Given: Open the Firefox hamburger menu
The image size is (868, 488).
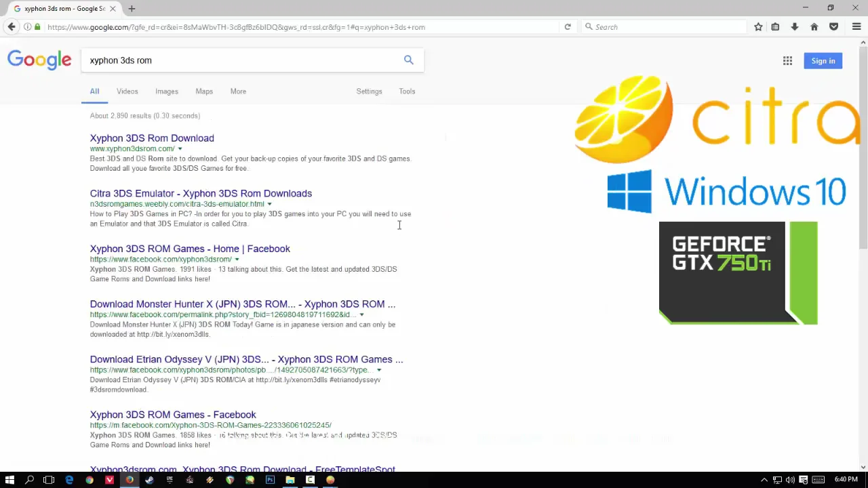Looking at the screenshot, I should pyautogui.click(x=856, y=27).
